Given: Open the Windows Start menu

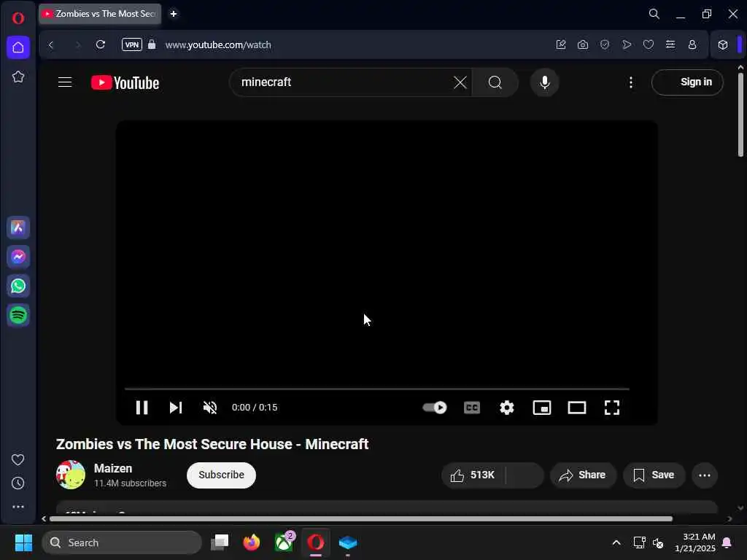Looking at the screenshot, I should (x=23, y=542).
